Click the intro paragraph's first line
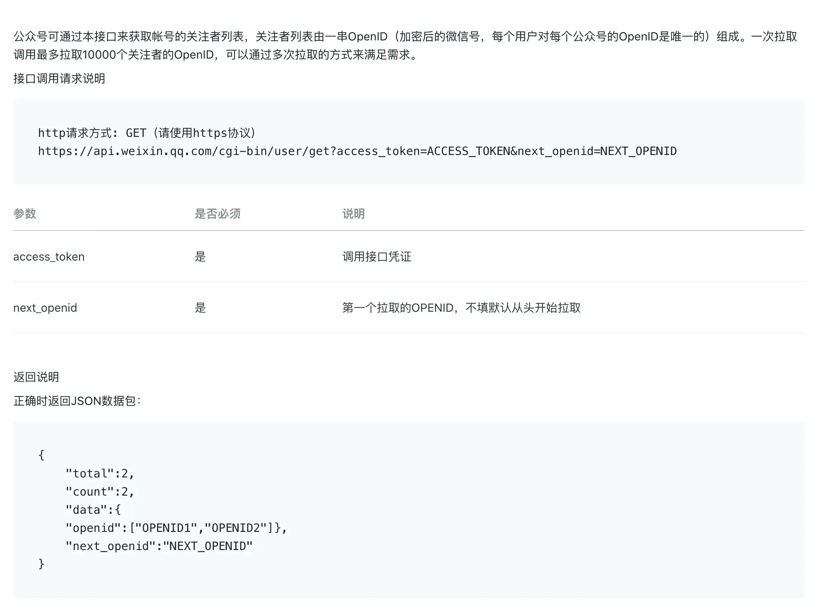Viewport: 840px width, 616px height. click(405, 37)
